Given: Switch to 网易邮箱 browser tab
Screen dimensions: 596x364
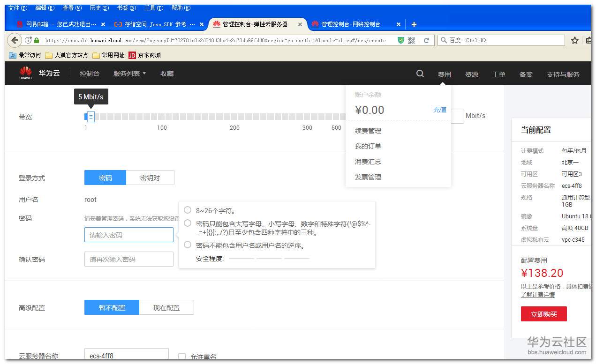Looking at the screenshot, I should point(61,24).
